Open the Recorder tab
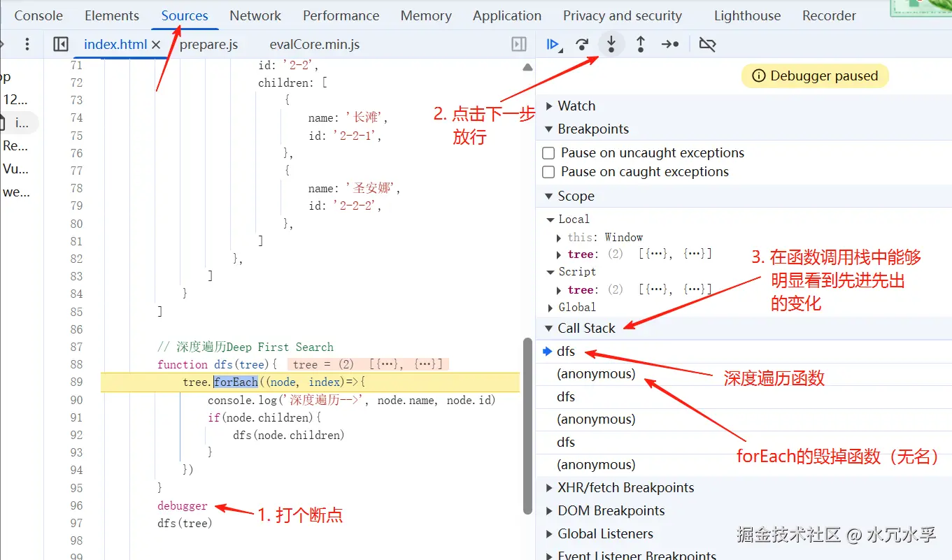Viewport: 952px width, 560px height. coord(829,15)
